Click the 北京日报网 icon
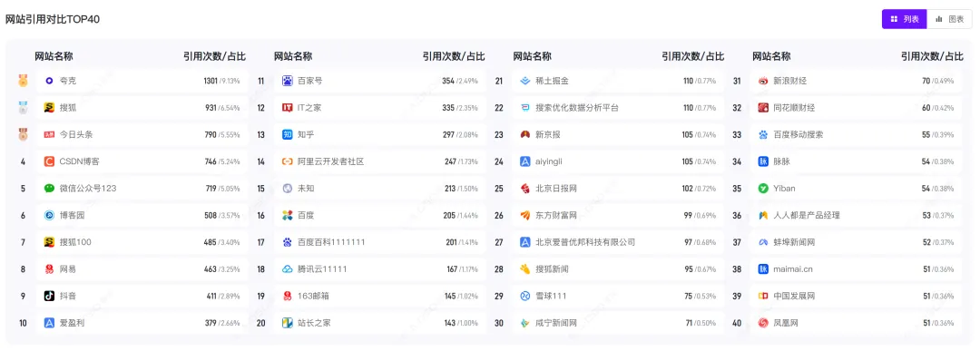Viewport: 980px width, 351px height. [525, 188]
